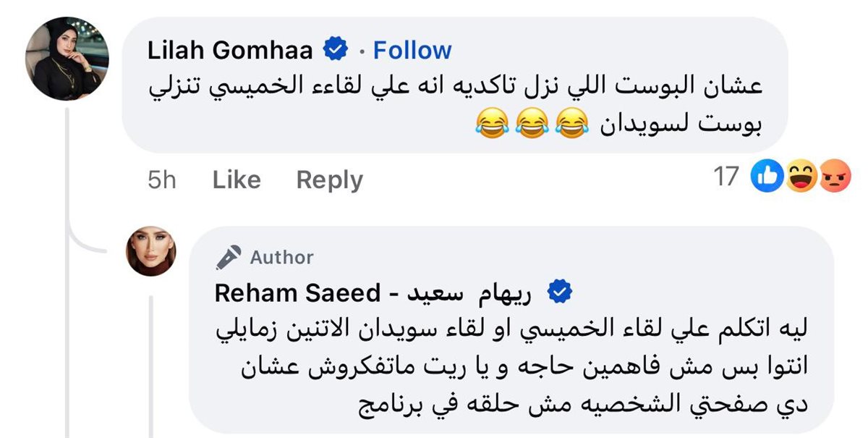The height and width of the screenshot is (438, 868).
Task: Click the microphone Author badge icon
Action: click(x=229, y=257)
